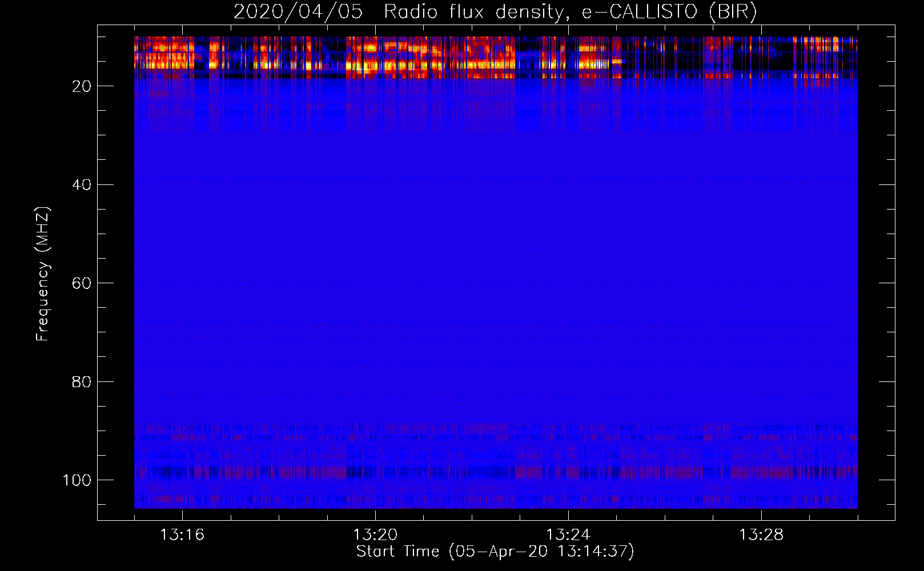924x571 pixels.
Task: Click the 13:20 time tick label
Action: point(375,534)
